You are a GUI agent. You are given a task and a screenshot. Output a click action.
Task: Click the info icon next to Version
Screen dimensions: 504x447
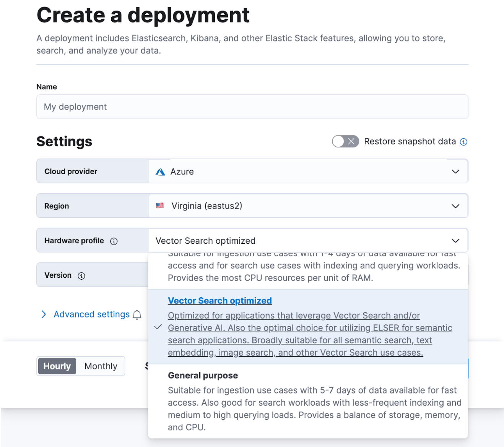coord(81,275)
